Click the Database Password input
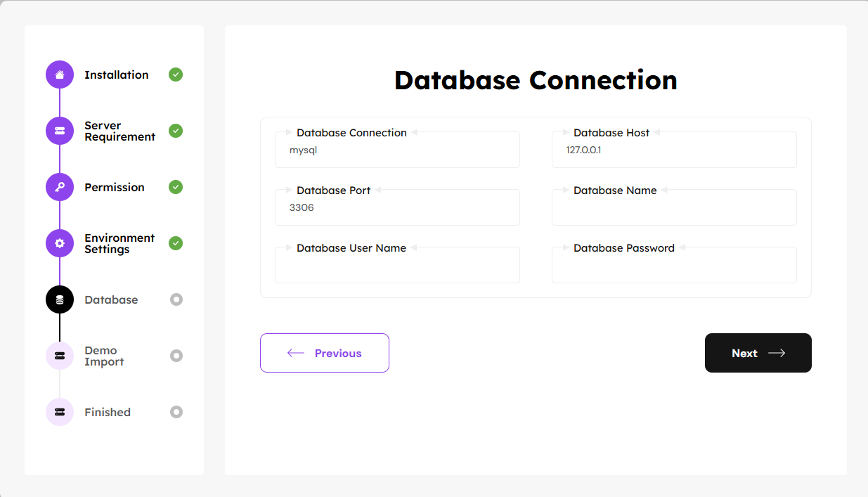The height and width of the screenshot is (497, 868). pyautogui.click(x=674, y=266)
